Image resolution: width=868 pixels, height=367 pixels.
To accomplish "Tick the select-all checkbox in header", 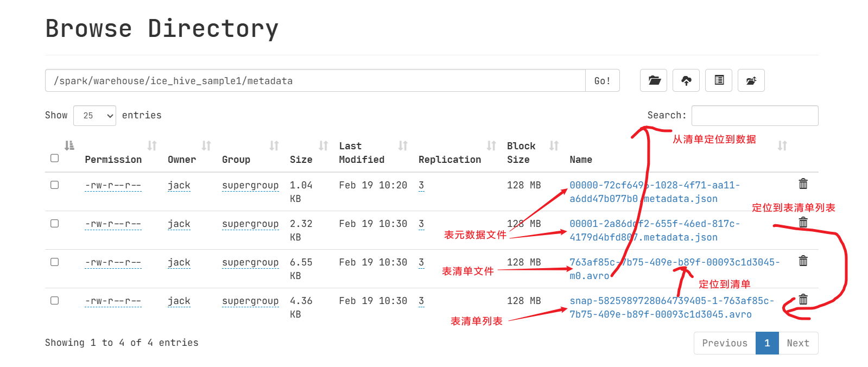I will 54,158.
